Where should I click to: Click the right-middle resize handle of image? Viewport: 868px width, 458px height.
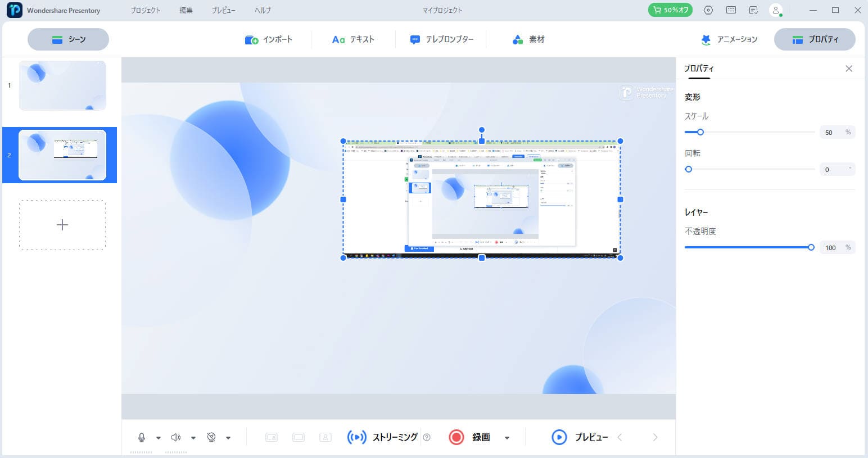(x=621, y=199)
